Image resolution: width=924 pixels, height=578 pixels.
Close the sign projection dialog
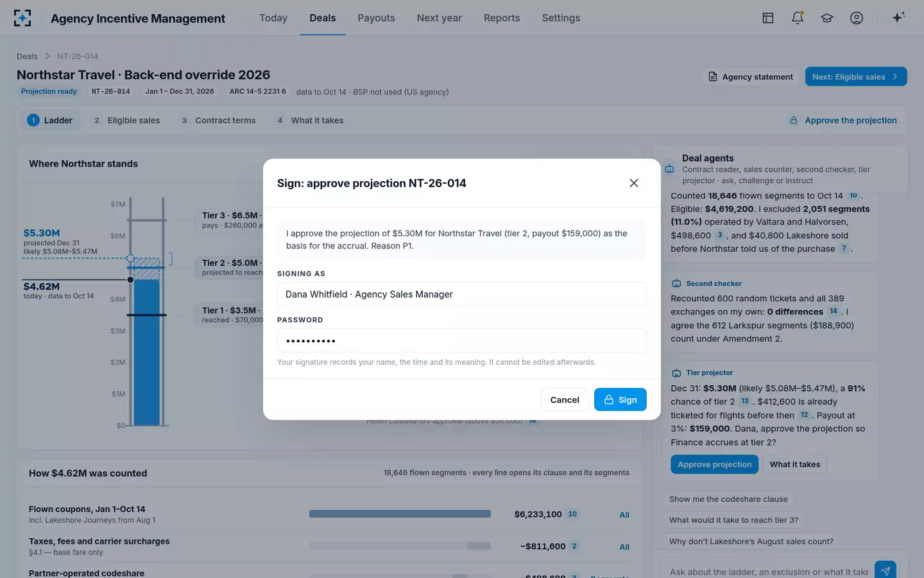(634, 183)
